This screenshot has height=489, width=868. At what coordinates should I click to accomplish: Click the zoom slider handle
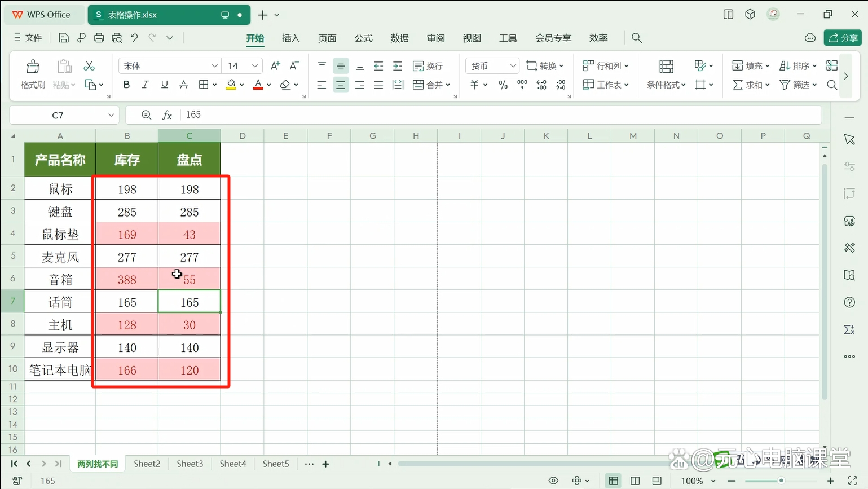pos(781,481)
